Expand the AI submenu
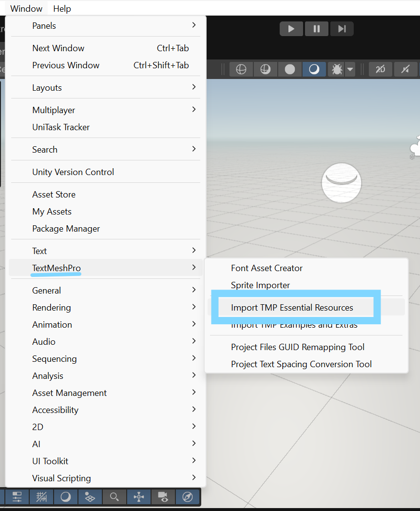420x511 pixels. (x=106, y=444)
